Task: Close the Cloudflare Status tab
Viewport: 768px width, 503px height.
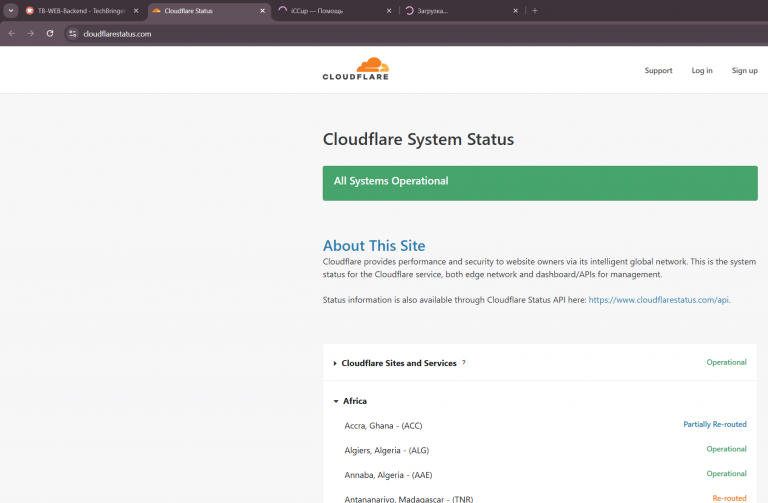Action: pos(263,11)
